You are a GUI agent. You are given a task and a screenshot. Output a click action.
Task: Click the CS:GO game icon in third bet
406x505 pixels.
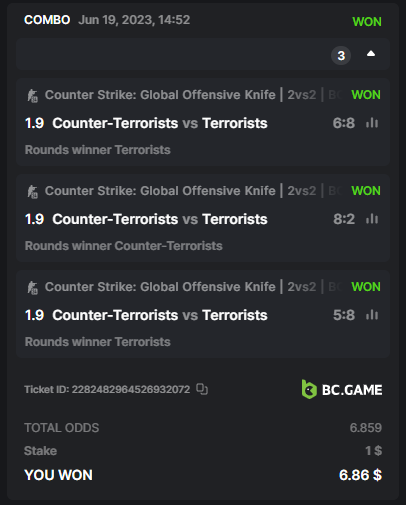[x=32, y=288]
